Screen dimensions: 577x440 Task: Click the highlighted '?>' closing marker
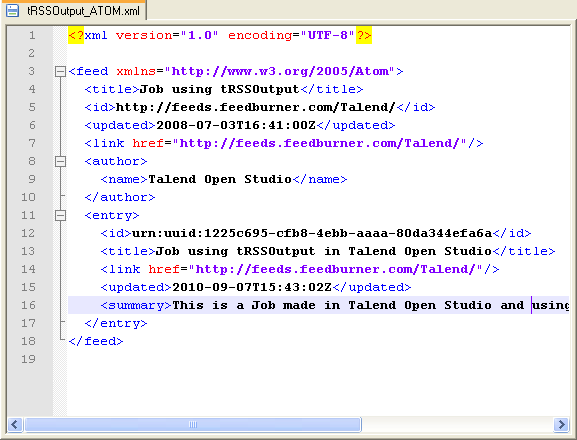(364, 35)
